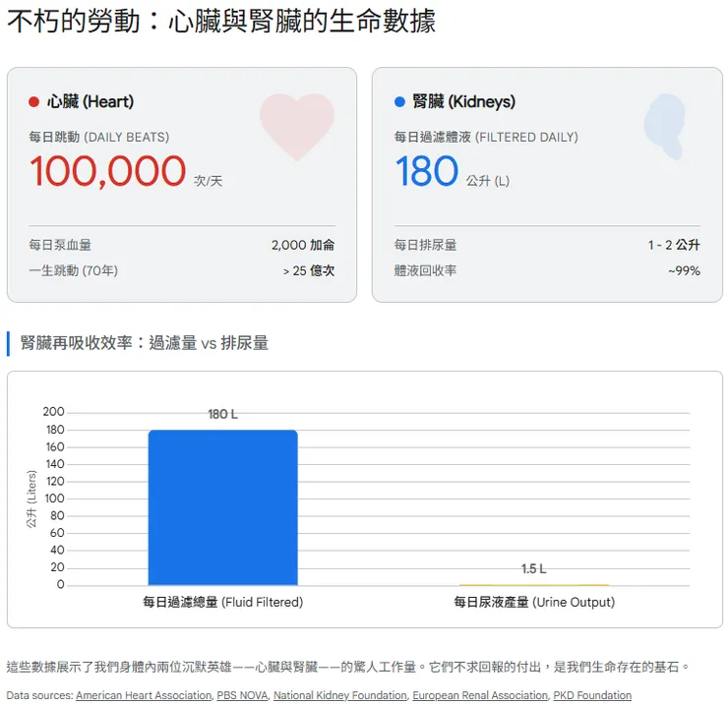Click the summary paragraph below the chart
The image size is (728, 704).
[348, 667]
